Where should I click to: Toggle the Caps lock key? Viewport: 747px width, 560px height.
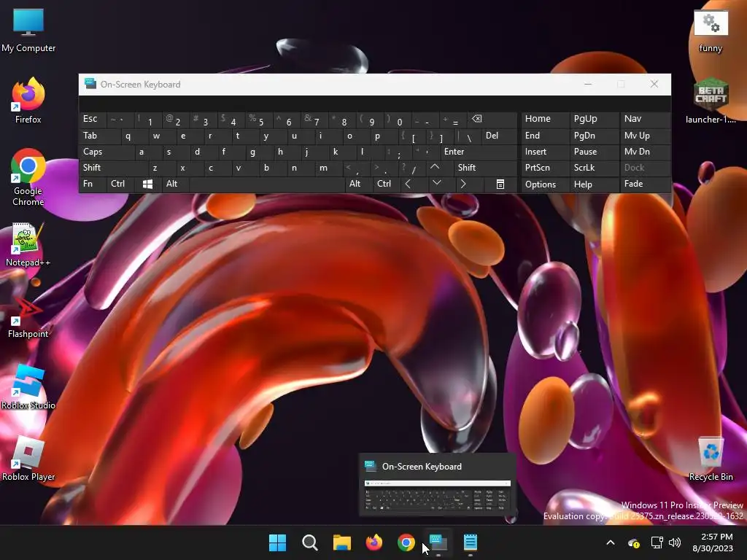107,152
